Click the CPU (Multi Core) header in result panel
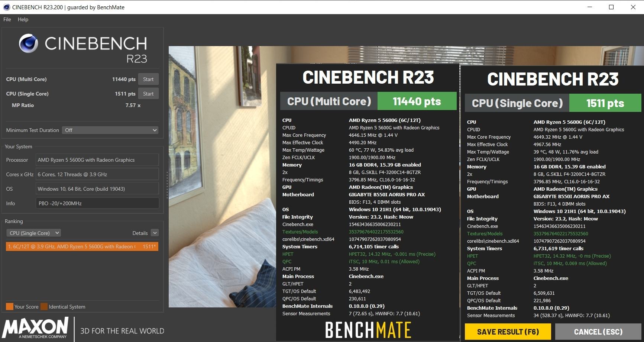Viewport: 644px width, 342px height. (x=329, y=101)
